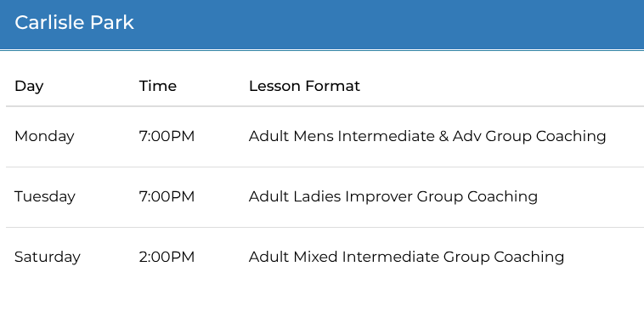The width and height of the screenshot is (644, 323).
Task: Click the word Ladies in Tuesday's lesson
Action: (317, 196)
